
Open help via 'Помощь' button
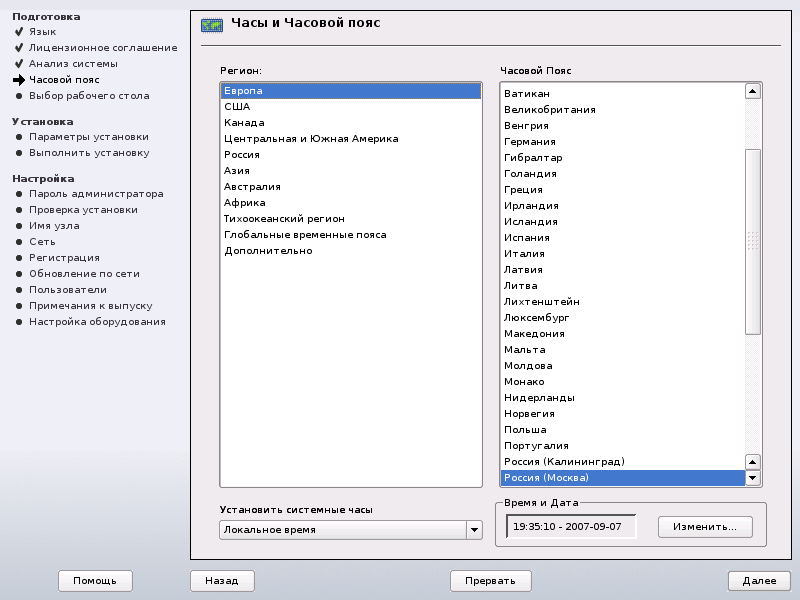click(x=95, y=581)
